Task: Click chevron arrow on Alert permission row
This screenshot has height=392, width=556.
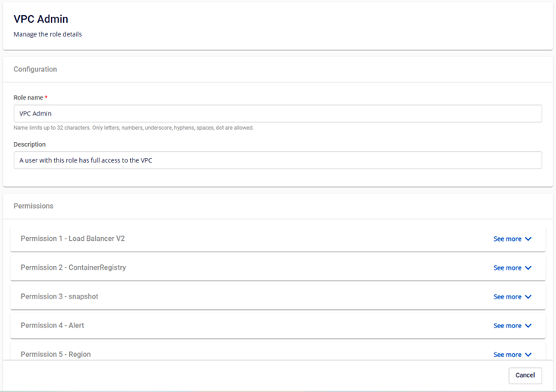Action: (x=528, y=325)
